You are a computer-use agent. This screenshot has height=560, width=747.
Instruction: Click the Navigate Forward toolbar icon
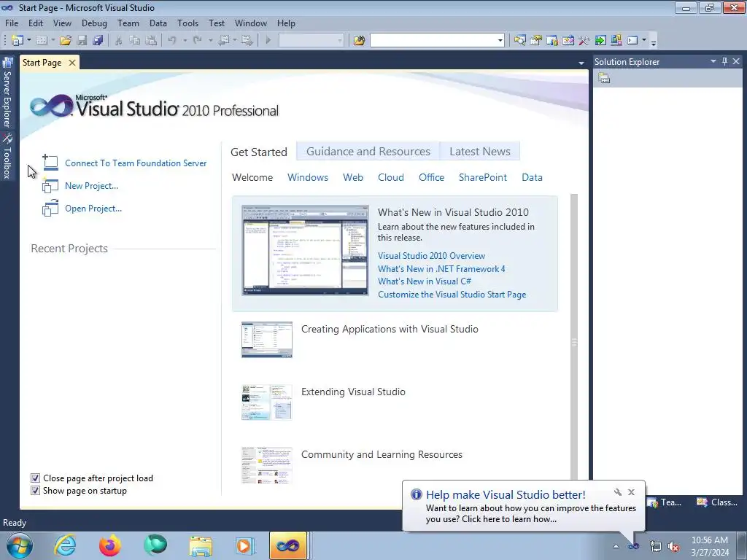tap(247, 41)
